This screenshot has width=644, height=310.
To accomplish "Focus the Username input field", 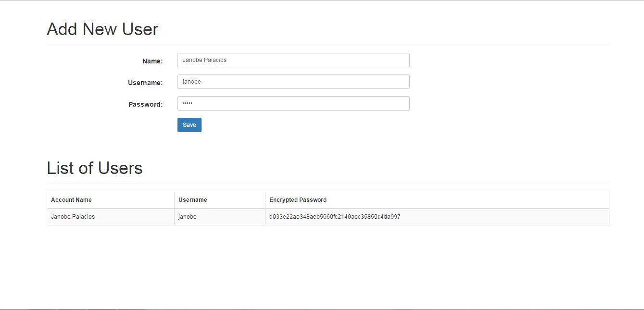I will click(293, 82).
